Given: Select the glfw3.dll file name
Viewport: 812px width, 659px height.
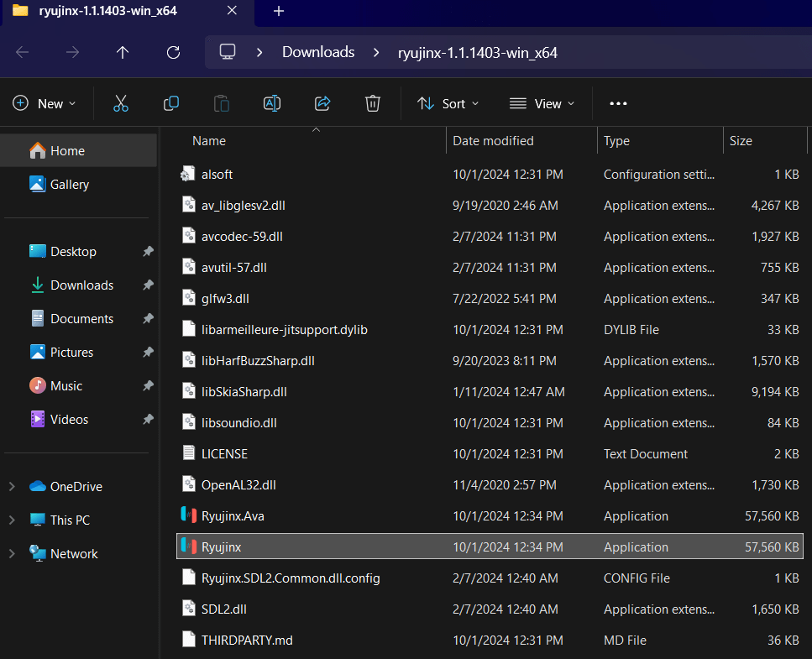Looking at the screenshot, I should [x=225, y=299].
